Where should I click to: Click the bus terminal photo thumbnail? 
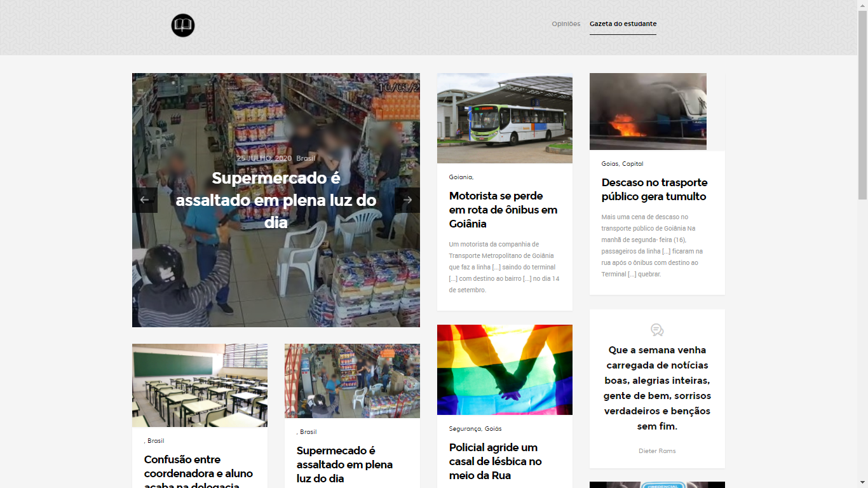click(505, 118)
